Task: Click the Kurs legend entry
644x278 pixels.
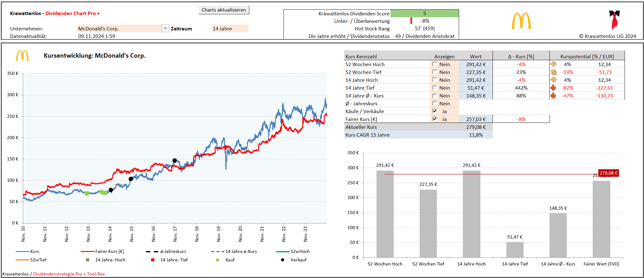Action: point(28,251)
